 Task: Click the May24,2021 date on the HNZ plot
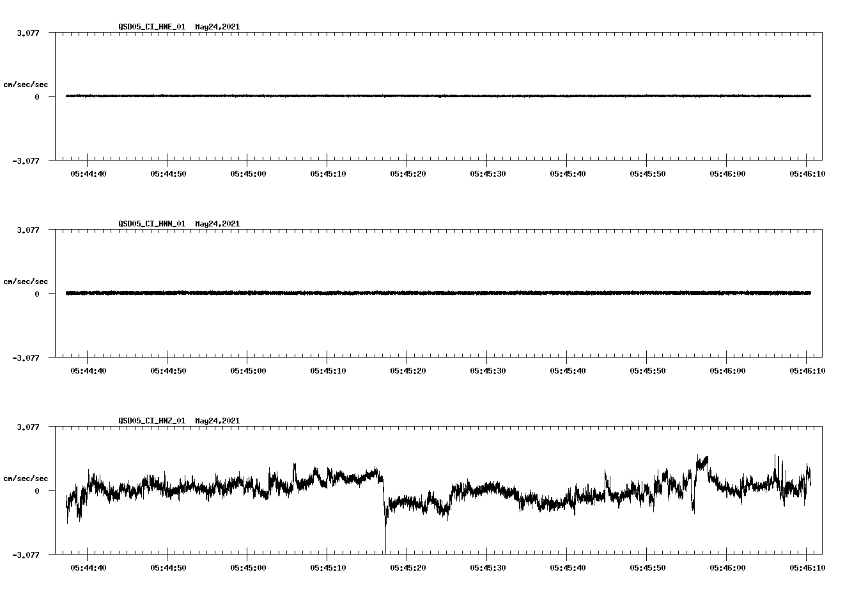217,422
